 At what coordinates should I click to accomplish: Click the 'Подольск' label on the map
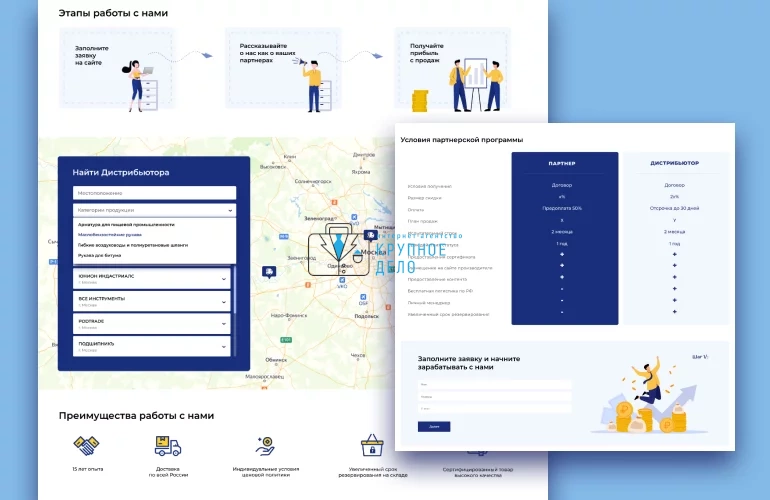[366, 316]
